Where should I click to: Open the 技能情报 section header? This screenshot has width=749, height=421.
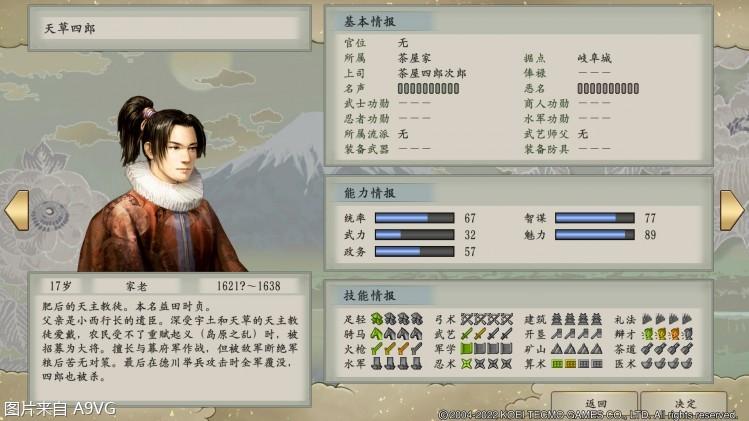pos(370,295)
